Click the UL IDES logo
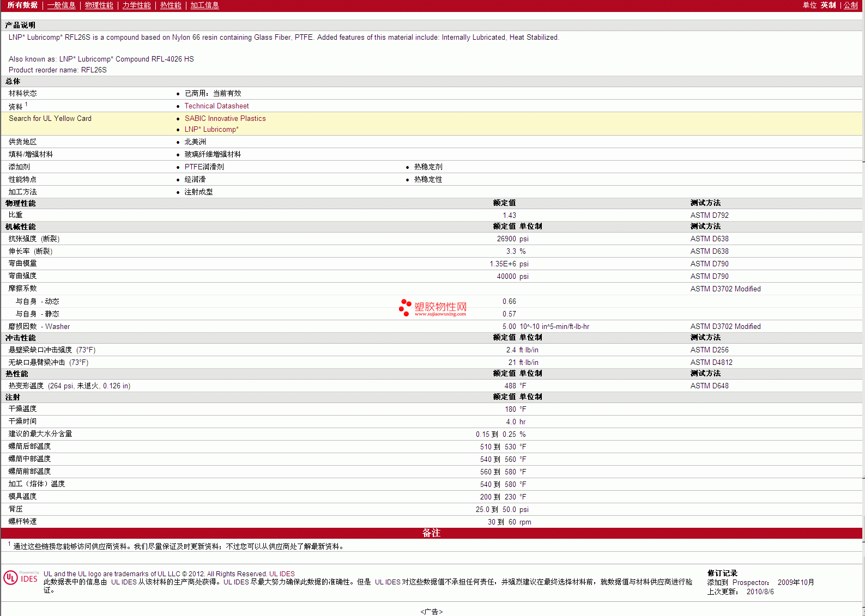The width and height of the screenshot is (865, 616). 21,577
